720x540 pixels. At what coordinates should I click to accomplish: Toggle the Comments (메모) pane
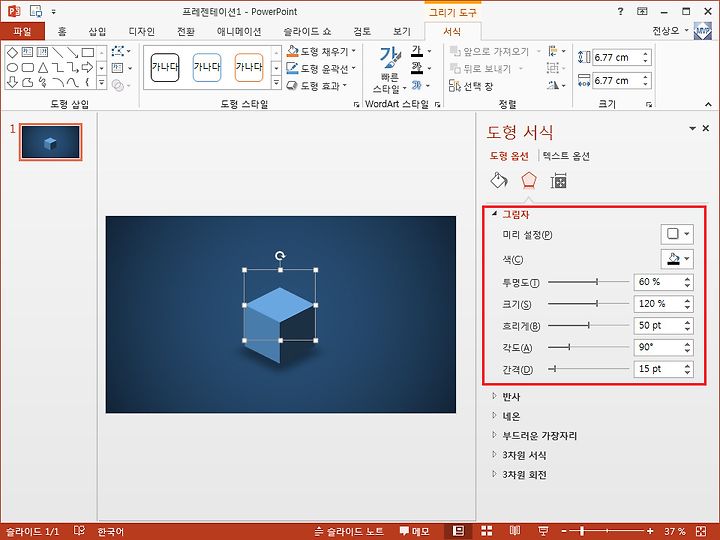pyautogui.click(x=414, y=532)
